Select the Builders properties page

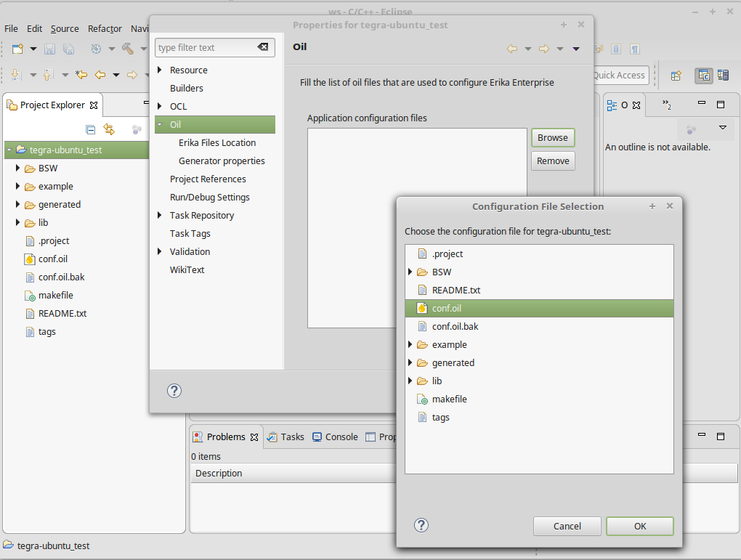pyautogui.click(x=187, y=89)
